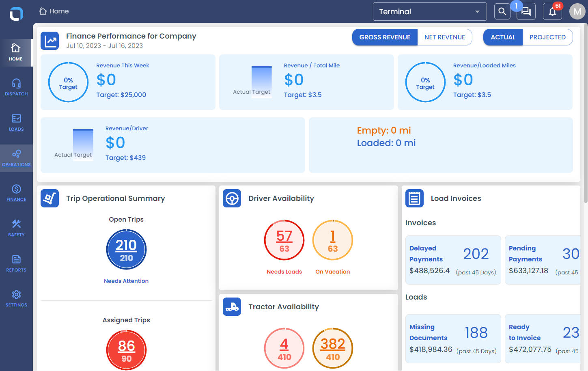
Task: Select the Actual view toggle
Action: tap(503, 37)
